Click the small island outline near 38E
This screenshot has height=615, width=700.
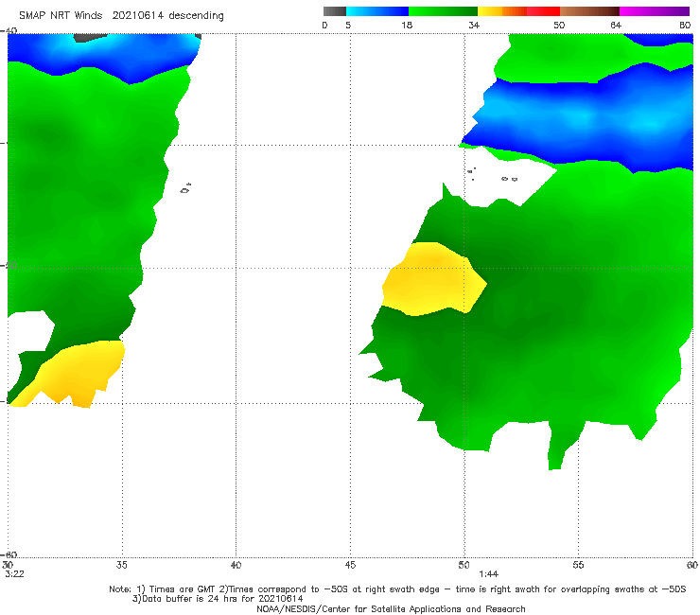click(185, 188)
